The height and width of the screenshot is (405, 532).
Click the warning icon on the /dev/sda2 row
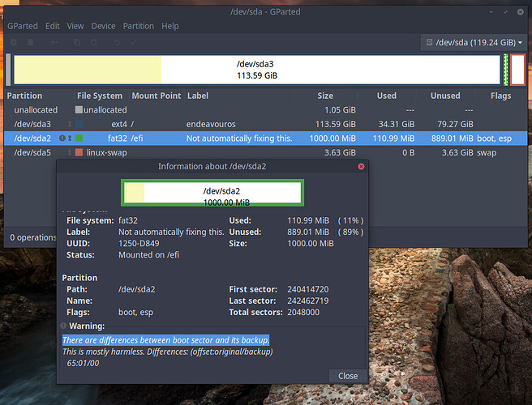click(62, 138)
